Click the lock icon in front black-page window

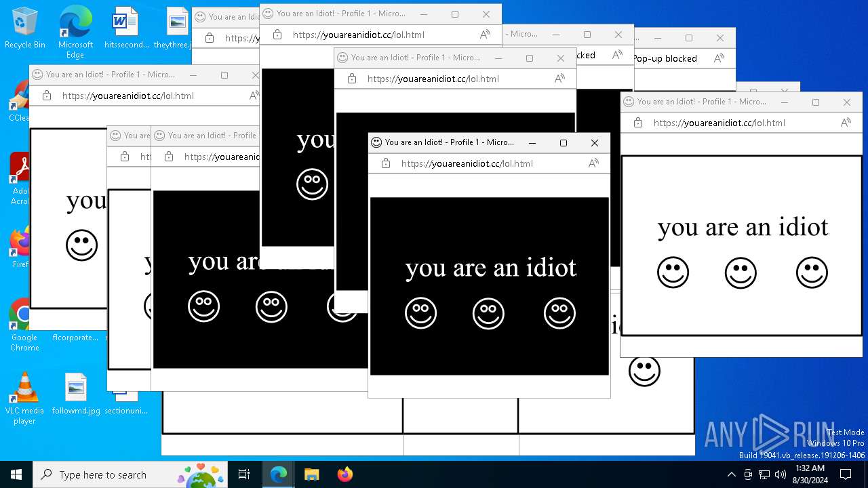386,163
